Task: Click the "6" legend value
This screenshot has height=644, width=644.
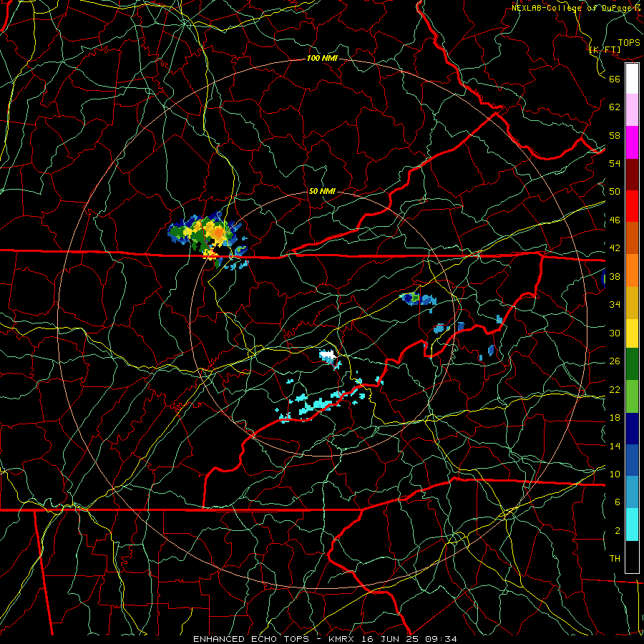Action: (618, 502)
